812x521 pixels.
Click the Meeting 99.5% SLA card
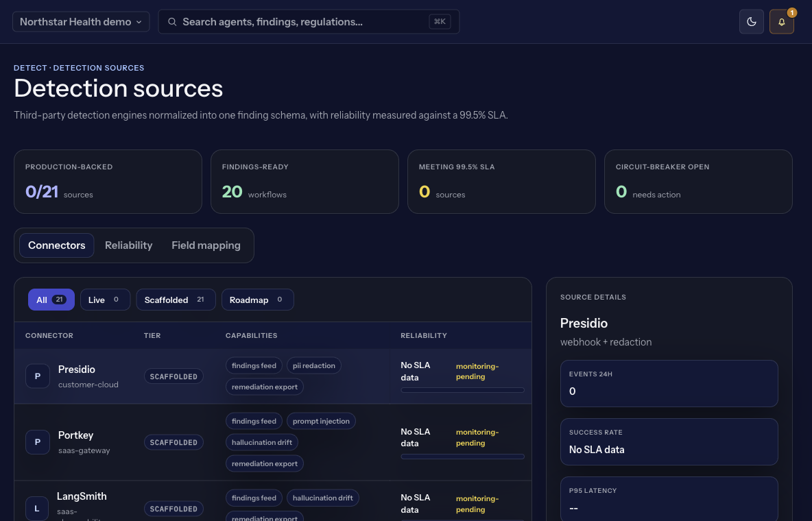coord(501,182)
